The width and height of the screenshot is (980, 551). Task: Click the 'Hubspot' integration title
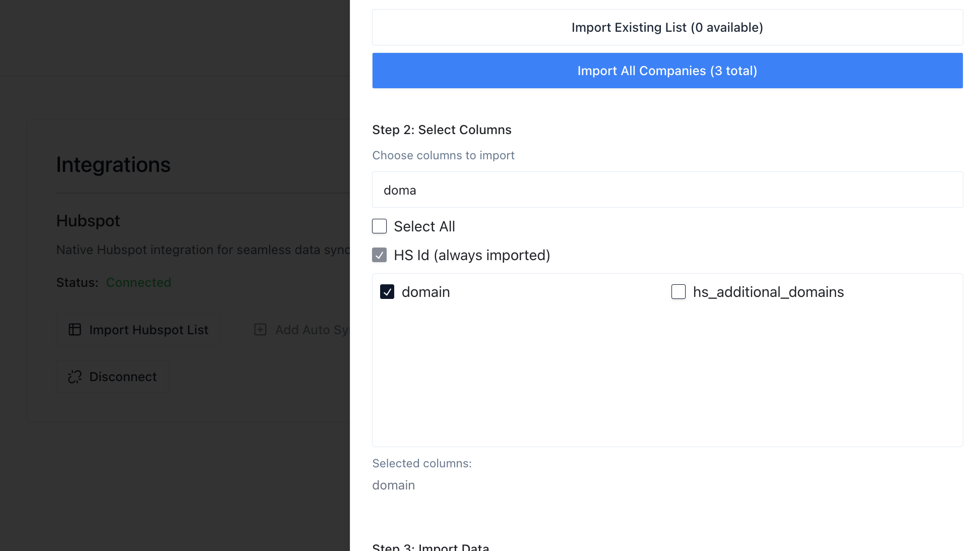pyautogui.click(x=88, y=221)
